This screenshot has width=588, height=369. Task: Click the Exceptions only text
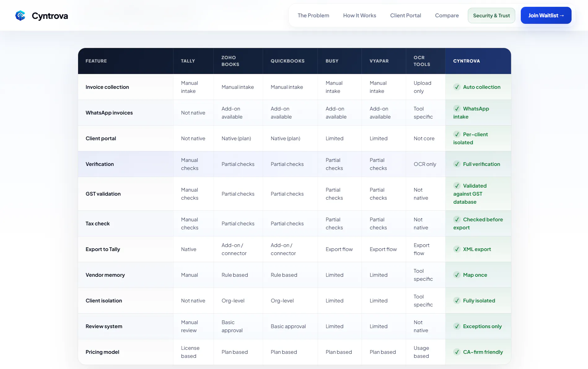pyautogui.click(x=482, y=326)
